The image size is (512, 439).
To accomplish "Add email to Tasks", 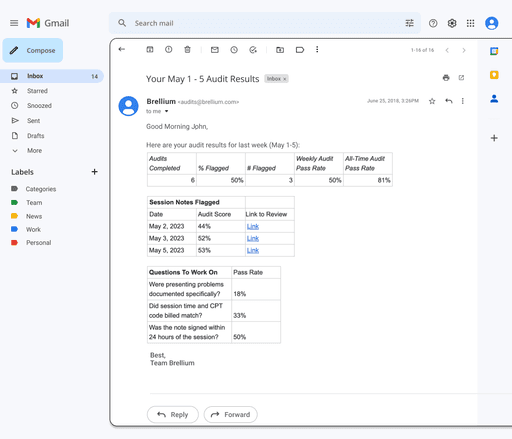I will coord(253,50).
